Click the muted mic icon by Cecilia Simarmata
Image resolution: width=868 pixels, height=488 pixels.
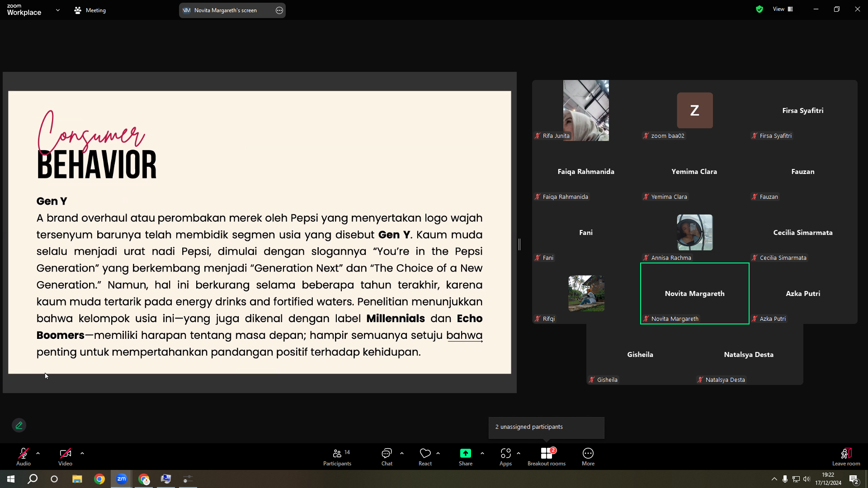(x=755, y=258)
